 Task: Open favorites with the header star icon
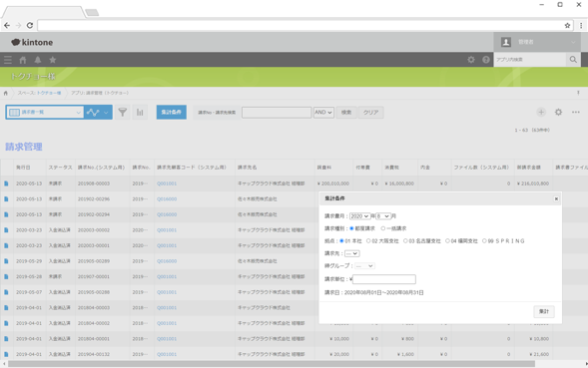(x=53, y=60)
